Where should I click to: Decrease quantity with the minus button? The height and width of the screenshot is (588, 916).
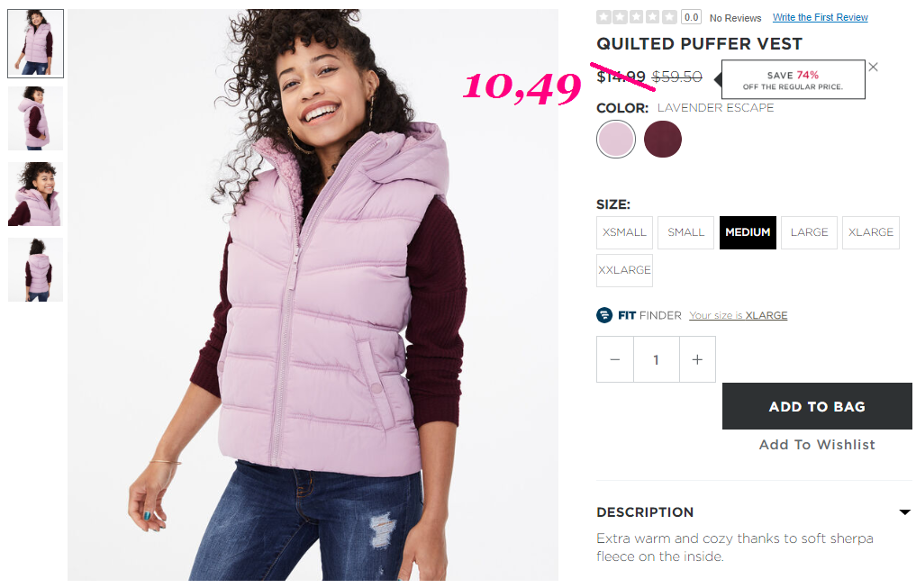pos(614,359)
